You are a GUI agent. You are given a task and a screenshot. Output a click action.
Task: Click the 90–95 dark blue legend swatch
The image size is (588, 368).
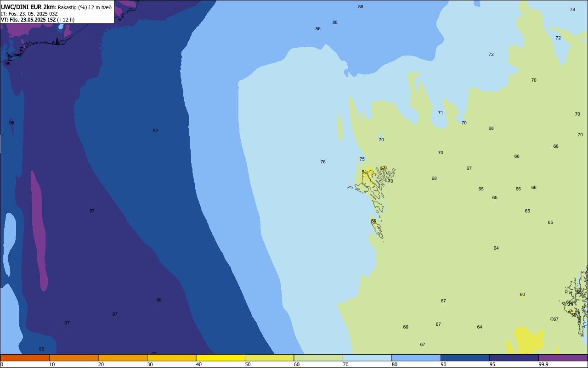(x=465, y=357)
